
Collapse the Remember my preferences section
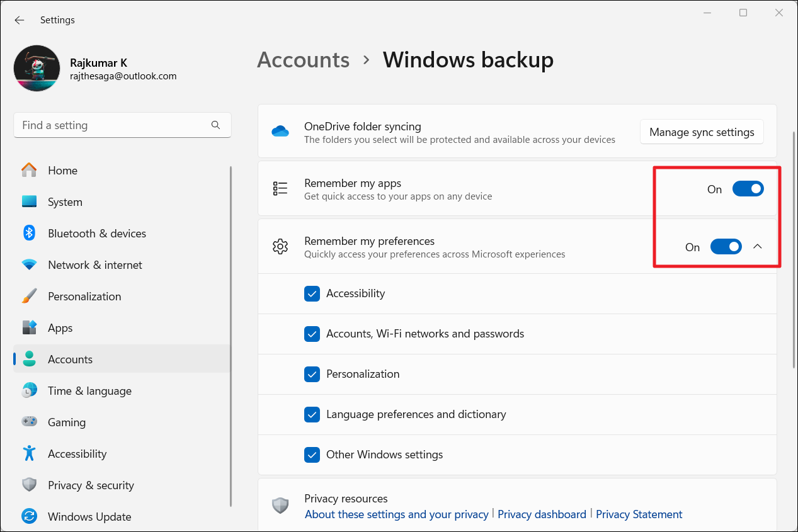point(758,247)
